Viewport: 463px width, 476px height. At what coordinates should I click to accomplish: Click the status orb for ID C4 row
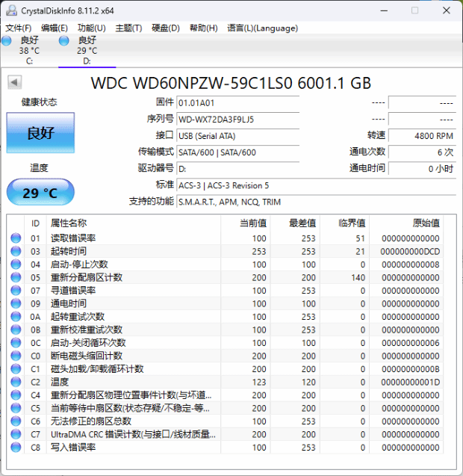point(16,395)
